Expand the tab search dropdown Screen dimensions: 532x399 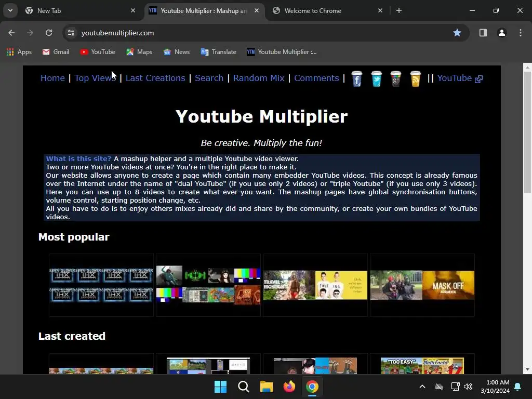click(10, 10)
